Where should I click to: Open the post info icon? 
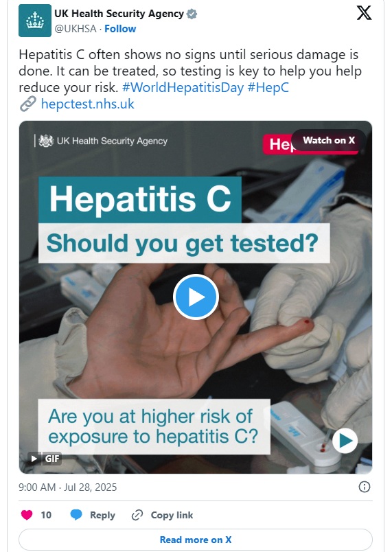click(x=365, y=487)
